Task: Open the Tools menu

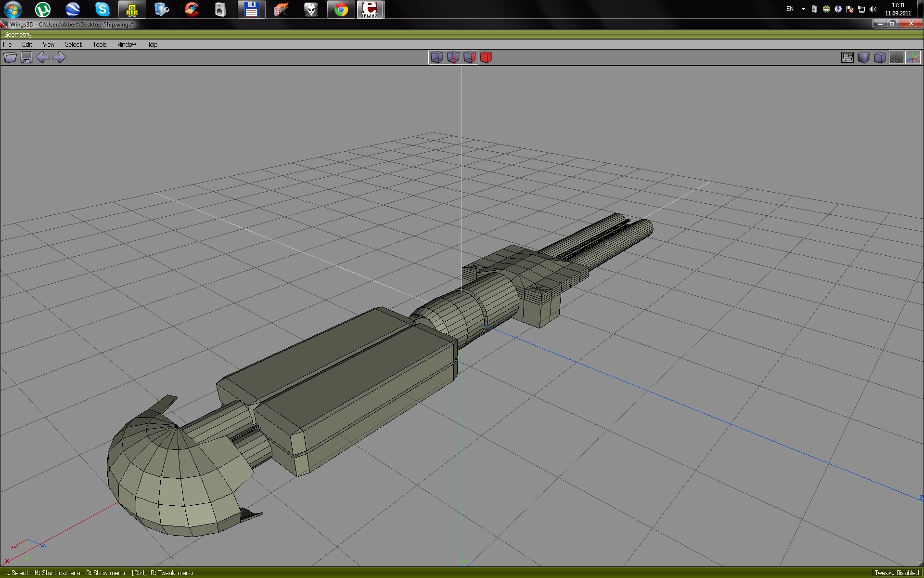Action: 100,44
